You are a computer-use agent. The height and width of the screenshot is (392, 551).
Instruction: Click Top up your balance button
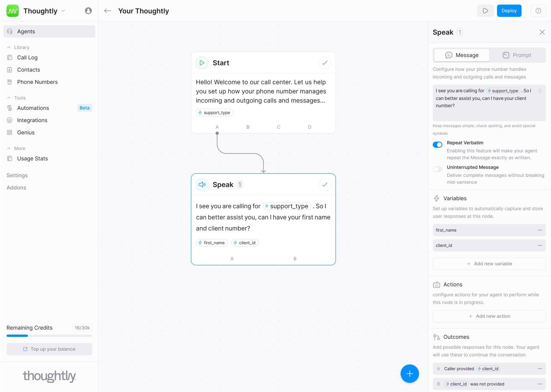click(49, 349)
